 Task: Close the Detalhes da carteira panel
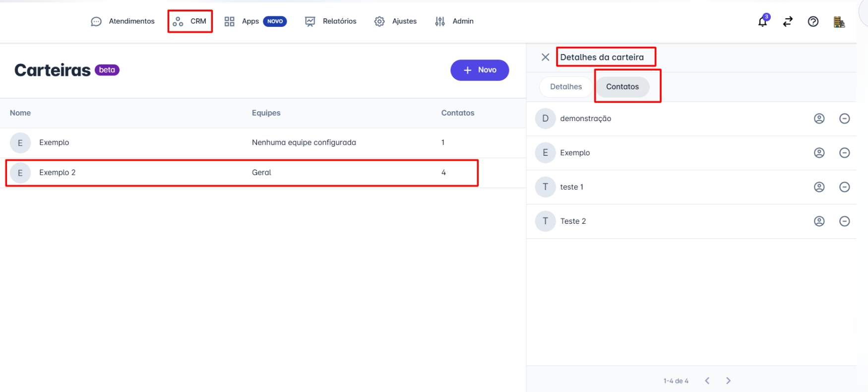coord(545,57)
